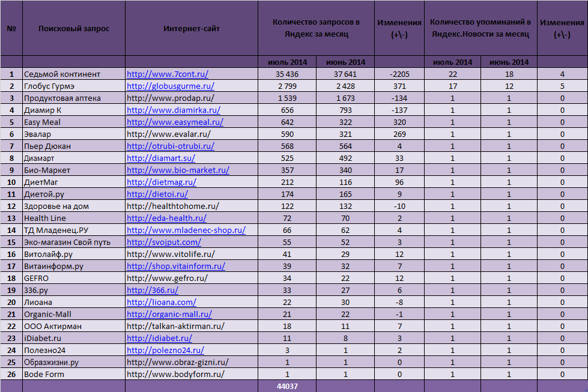Viewport: 588px width, 392px height.
Task: Select the 'Диамир К' cell
Action: pos(74,110)
